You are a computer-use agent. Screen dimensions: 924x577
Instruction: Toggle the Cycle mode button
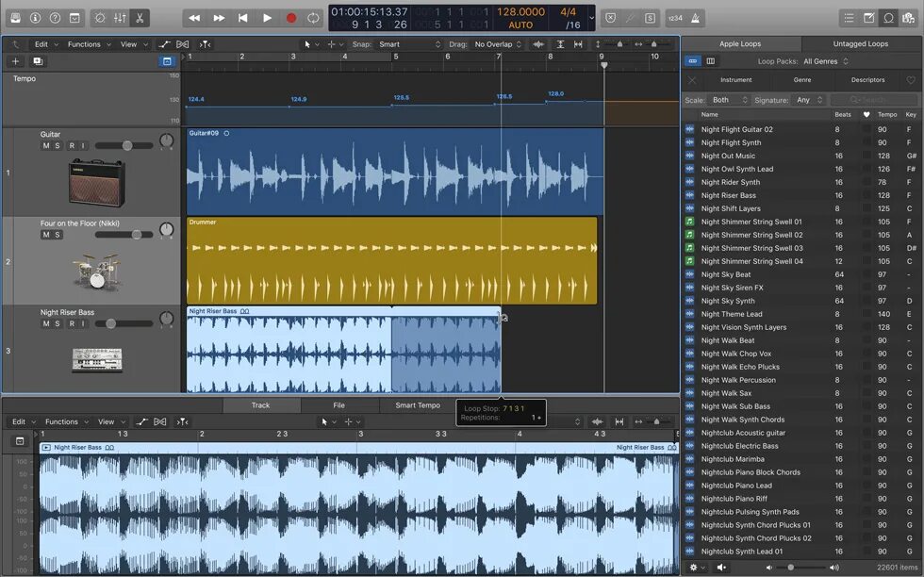[x=313, y=18]
